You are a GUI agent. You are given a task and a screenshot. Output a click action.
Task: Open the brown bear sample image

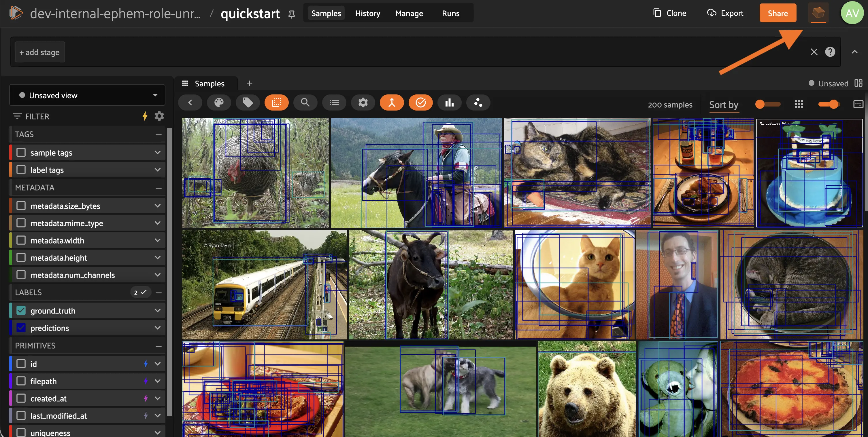click(587, 389)
